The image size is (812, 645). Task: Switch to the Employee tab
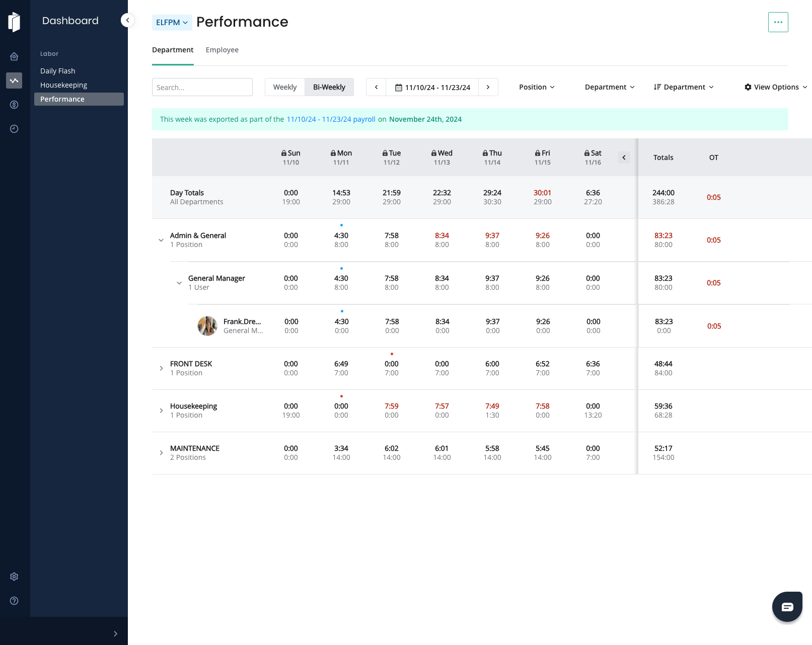(x=222, y=50)
